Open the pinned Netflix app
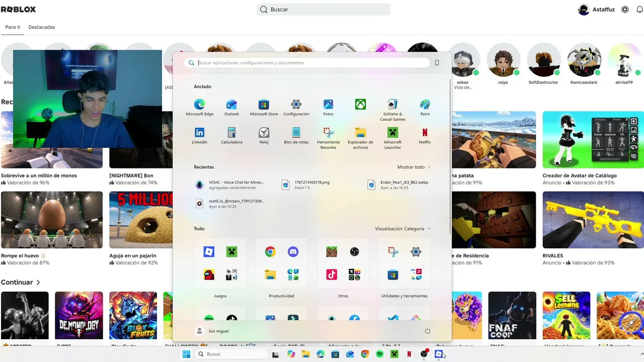 pos(425,135)
